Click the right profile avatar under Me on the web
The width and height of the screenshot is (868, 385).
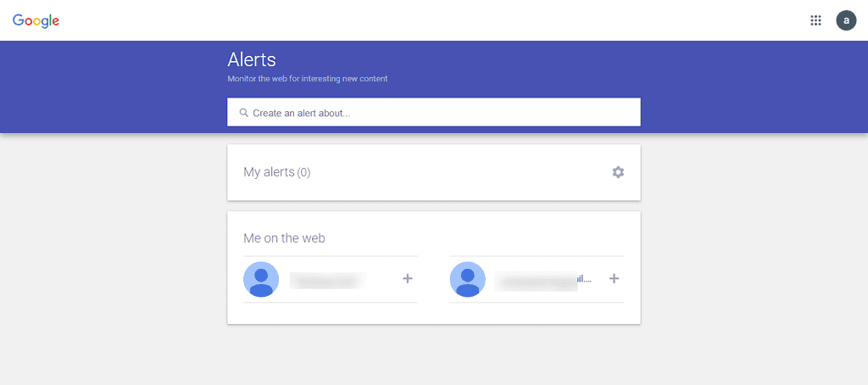(468, 279)
